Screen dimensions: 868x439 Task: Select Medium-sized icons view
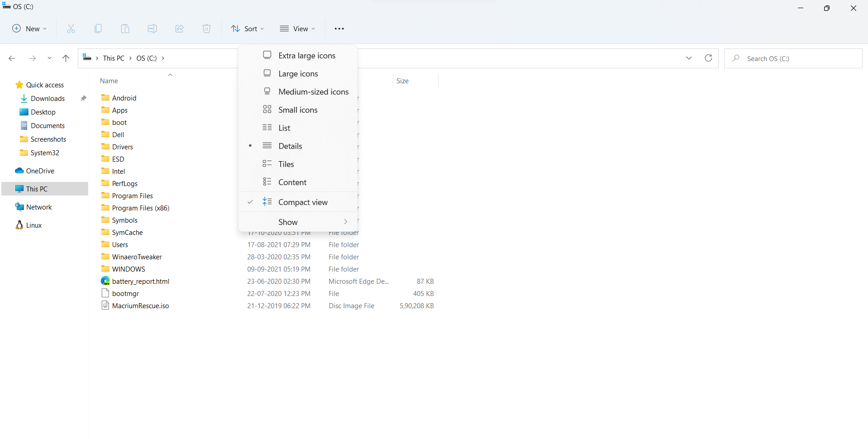click(x=298, y=91)
